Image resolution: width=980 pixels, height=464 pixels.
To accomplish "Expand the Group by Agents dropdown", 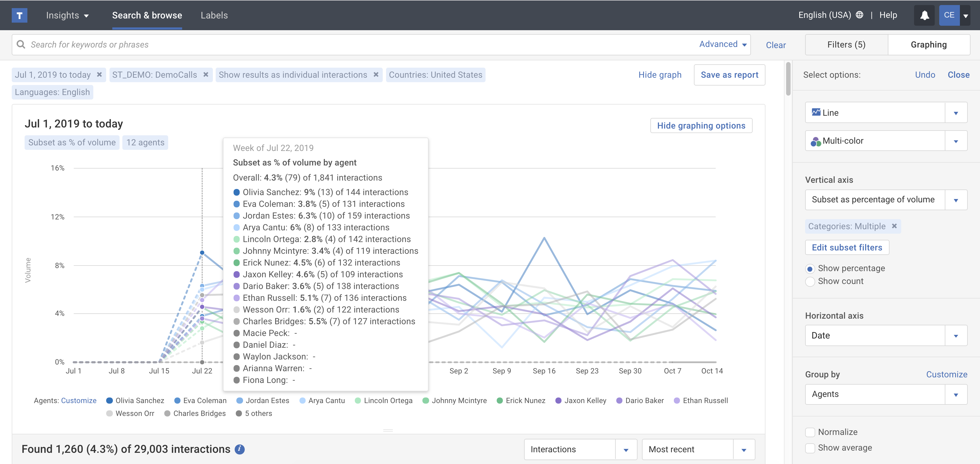I will click(x=955, y=394).
